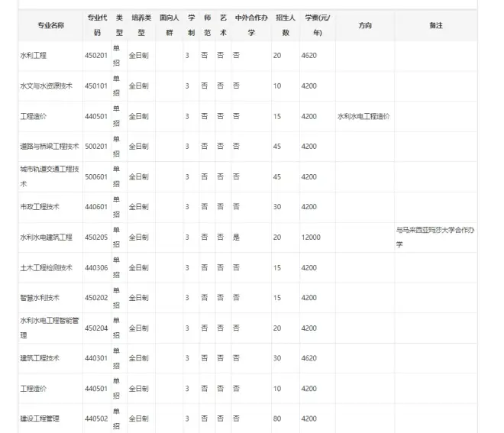Select the 中外合作办学 column header

[x=251, y=25]
